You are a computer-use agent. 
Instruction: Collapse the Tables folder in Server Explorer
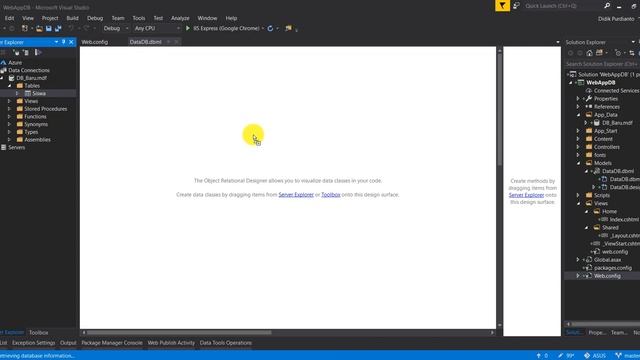click(x=9, y=86)
